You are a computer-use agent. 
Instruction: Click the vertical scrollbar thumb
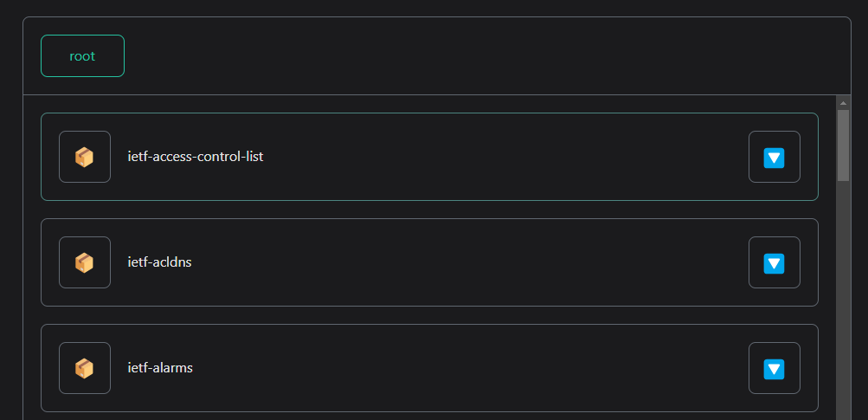843,144
